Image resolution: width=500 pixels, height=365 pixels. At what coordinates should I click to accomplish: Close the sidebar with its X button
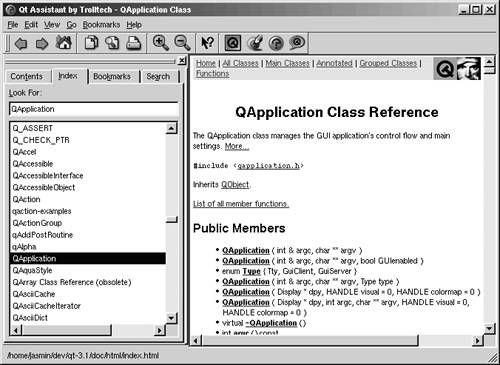pos(182,61)
